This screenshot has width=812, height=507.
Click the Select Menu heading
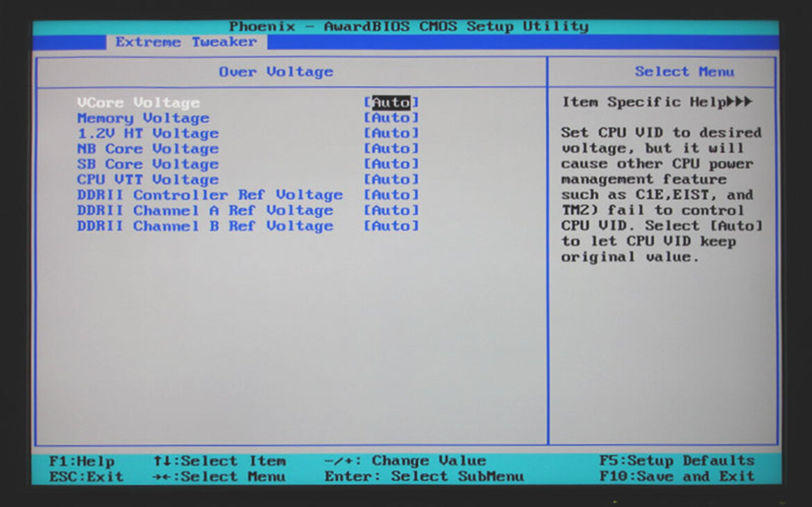click(x=684, y=72)
